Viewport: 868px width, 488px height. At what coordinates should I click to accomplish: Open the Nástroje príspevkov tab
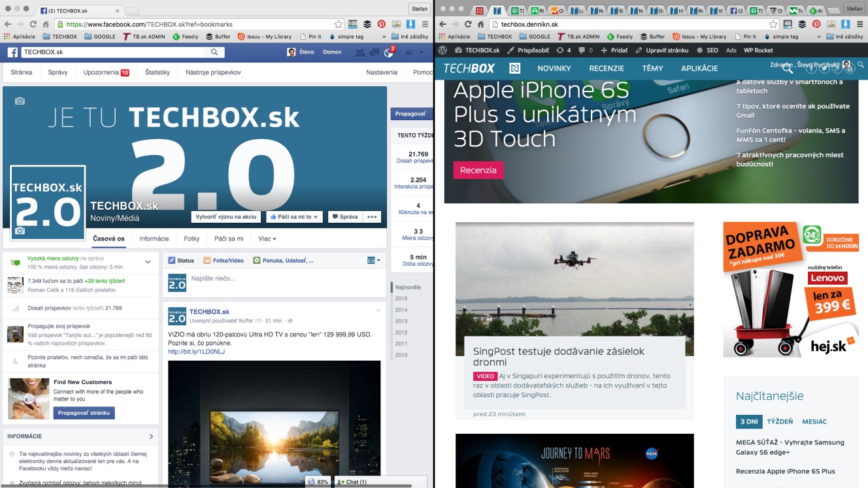213,73
